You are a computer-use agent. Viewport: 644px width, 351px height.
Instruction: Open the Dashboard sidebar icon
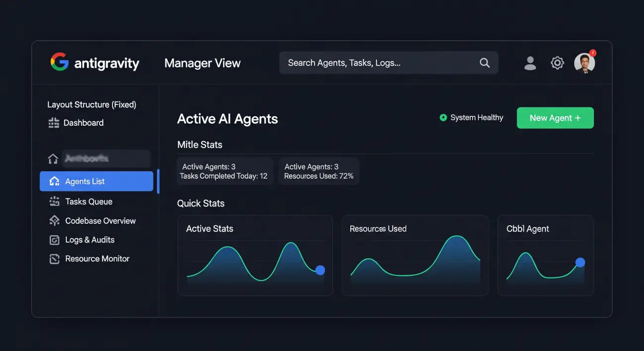(x=54, y=122)
